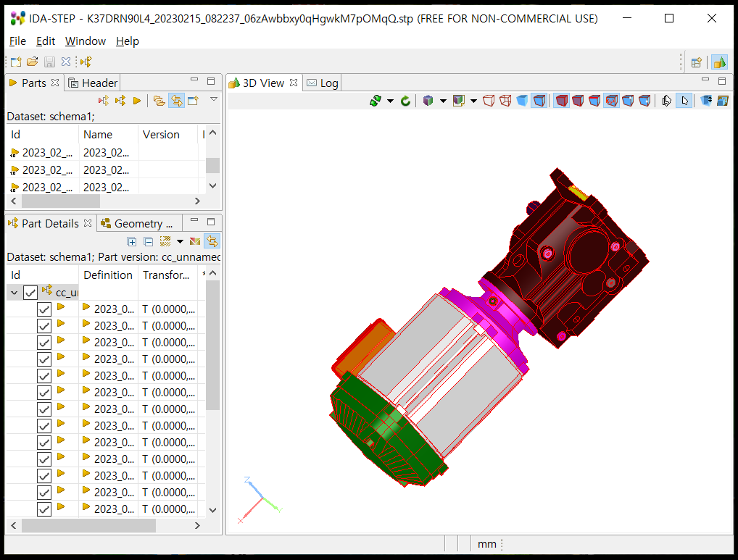Open a STEP file with the folder icon
Viewport: 738px width, 560px height.
click(x=33, y=62)
